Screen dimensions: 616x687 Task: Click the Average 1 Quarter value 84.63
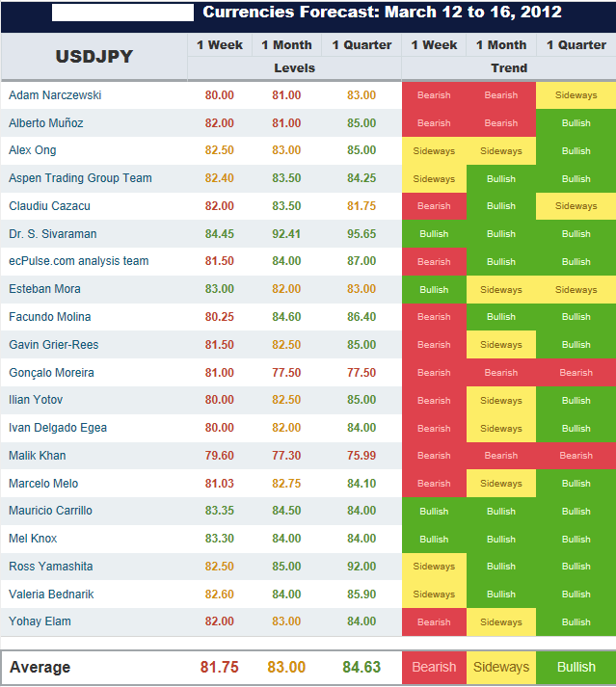(x=362, y=668)
